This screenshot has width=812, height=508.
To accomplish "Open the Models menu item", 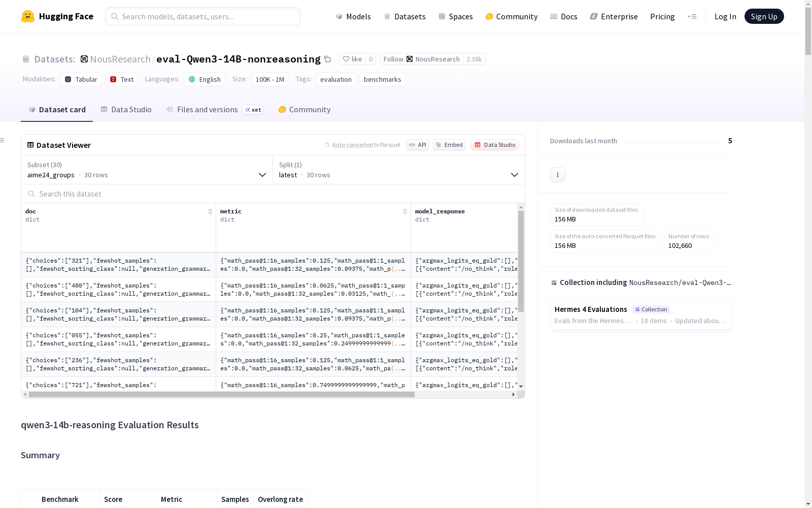I will point(353,16).
